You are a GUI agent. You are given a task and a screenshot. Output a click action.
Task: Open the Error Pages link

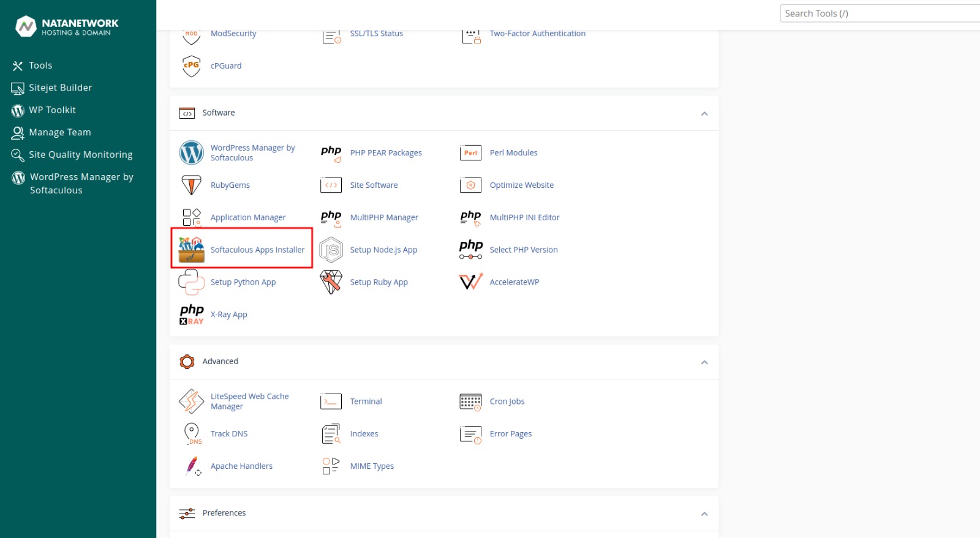tap(511, 434)
